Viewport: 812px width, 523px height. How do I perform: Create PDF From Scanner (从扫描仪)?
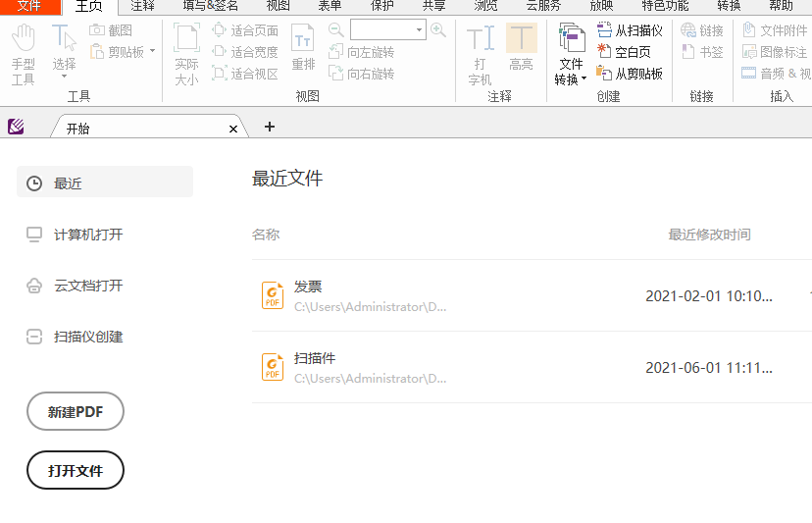[x=630, y=30]
